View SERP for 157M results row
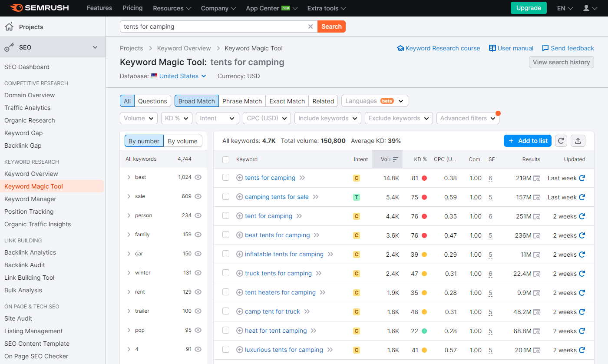 537,197
